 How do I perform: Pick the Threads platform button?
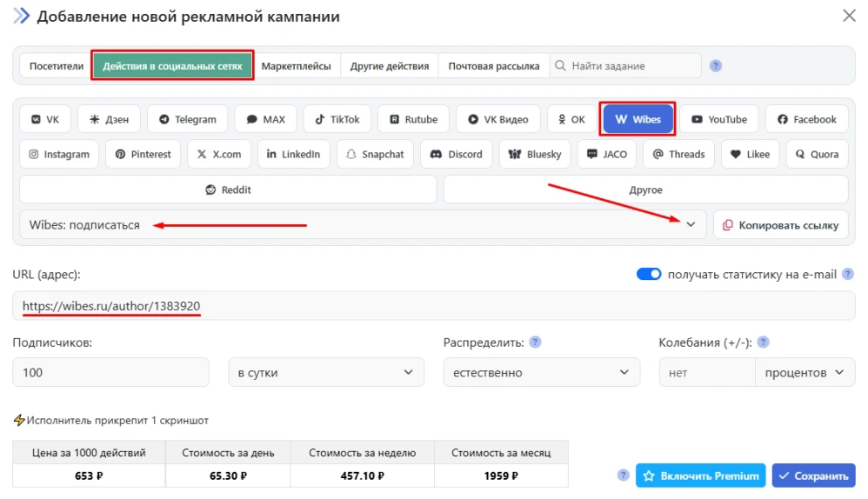point(678,154)
